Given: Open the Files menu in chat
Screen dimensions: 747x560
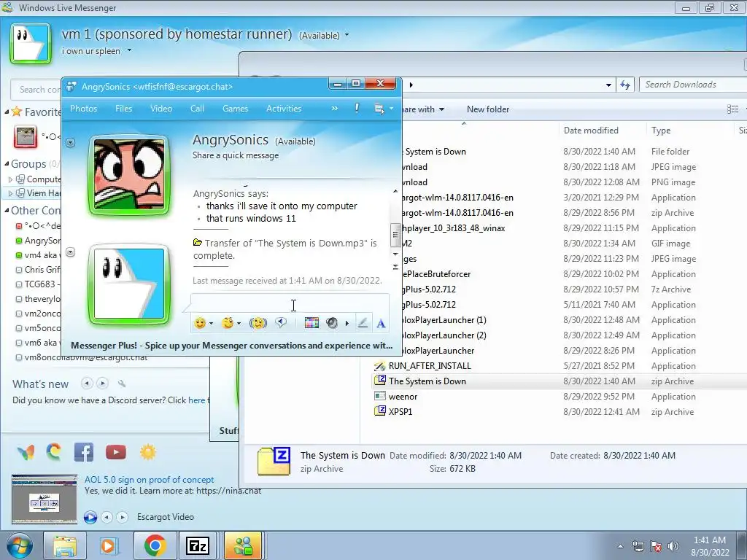Looking at the screenshot, I should click(123, 109).
